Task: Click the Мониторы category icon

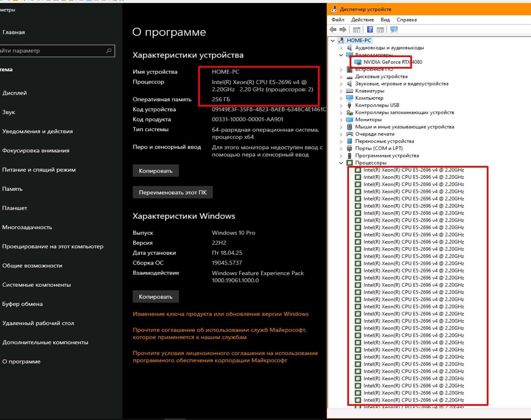Action: tap(350, 119)
